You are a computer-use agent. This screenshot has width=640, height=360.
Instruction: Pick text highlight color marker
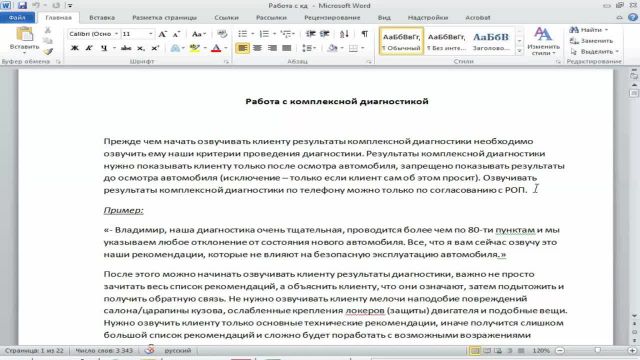(194, 48)
